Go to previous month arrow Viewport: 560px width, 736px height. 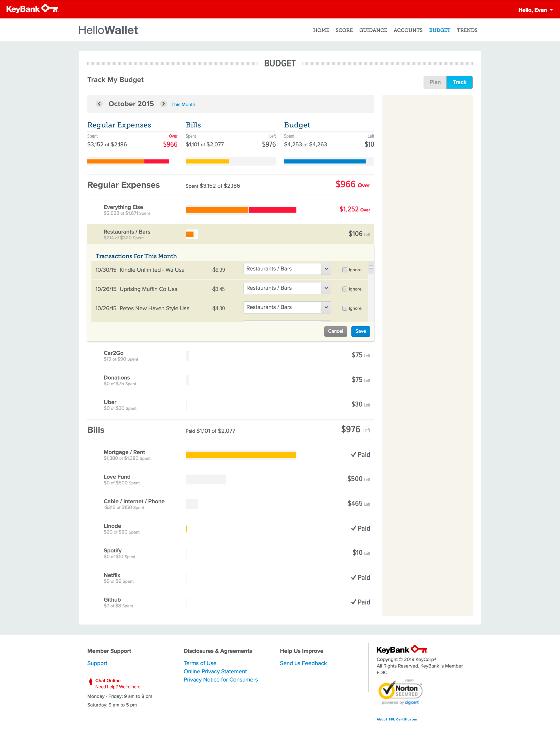click(99, 104)
